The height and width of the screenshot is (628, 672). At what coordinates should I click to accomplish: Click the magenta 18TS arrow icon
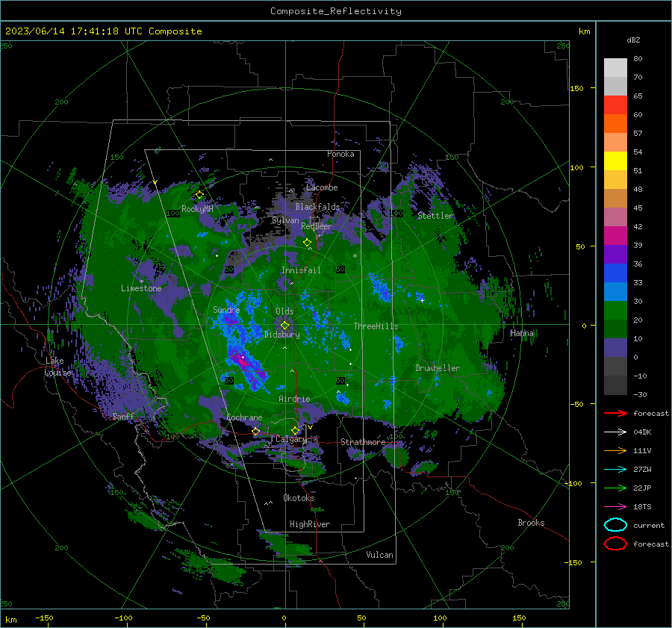tap(615, 506)
